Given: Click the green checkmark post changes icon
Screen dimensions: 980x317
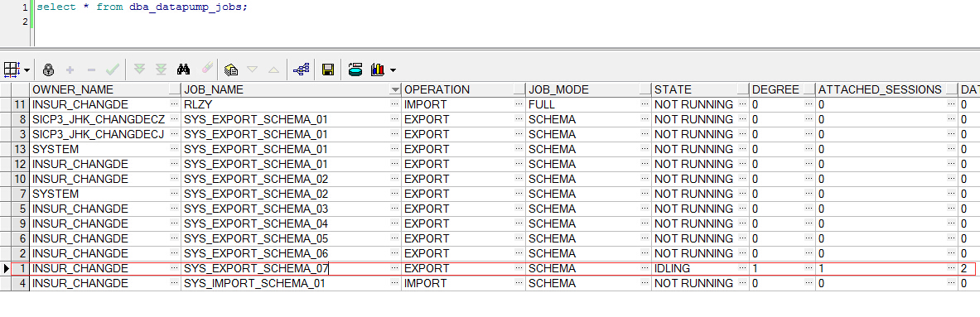Looking at the screenshot, I should pos(113,70).
